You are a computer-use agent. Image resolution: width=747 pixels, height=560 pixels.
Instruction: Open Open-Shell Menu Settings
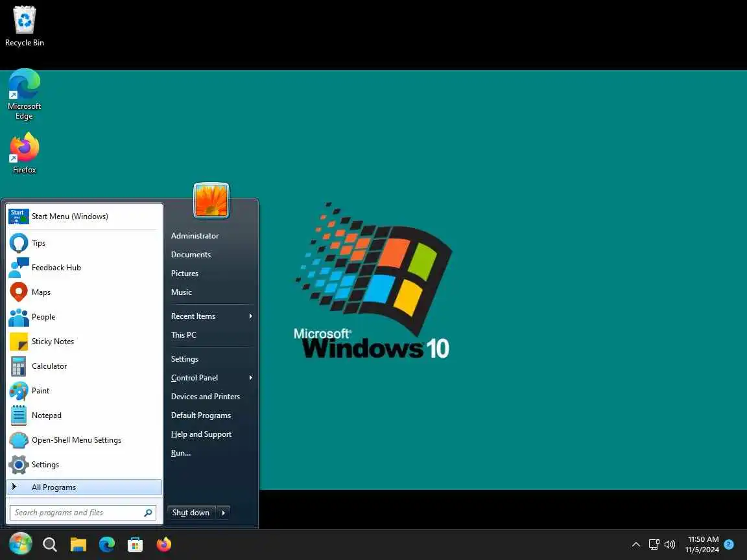(84, 440)
